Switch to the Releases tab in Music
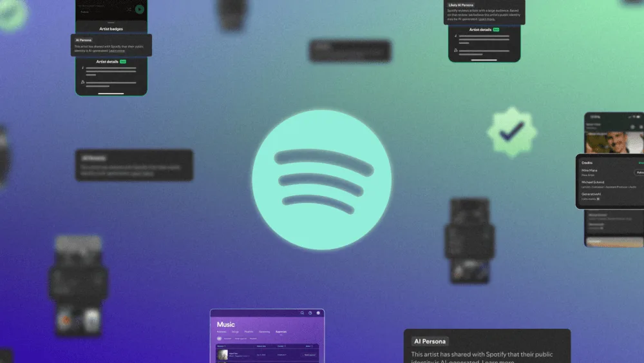 222,332
